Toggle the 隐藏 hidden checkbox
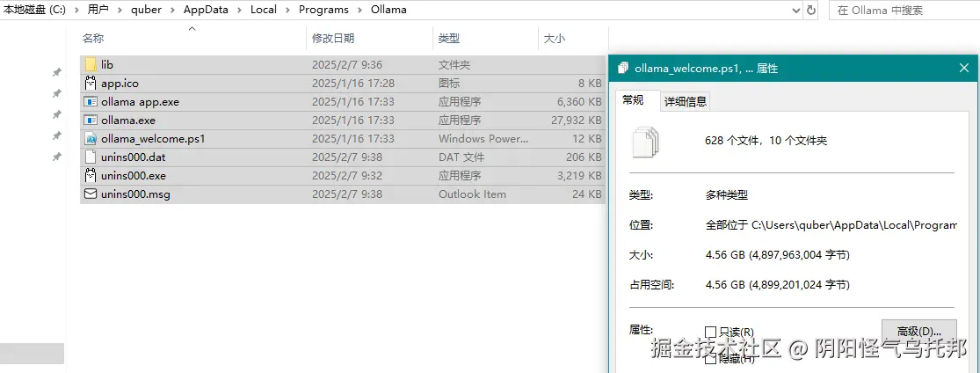This screenshot has height=373, width=980. pyautogui.click(x=711, y=359)
